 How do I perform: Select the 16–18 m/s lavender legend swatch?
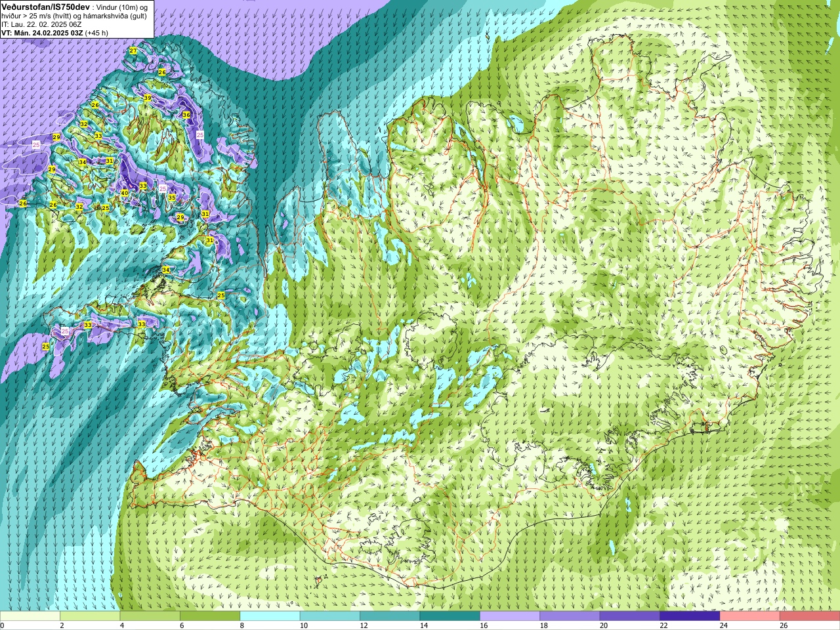(510, 616)
